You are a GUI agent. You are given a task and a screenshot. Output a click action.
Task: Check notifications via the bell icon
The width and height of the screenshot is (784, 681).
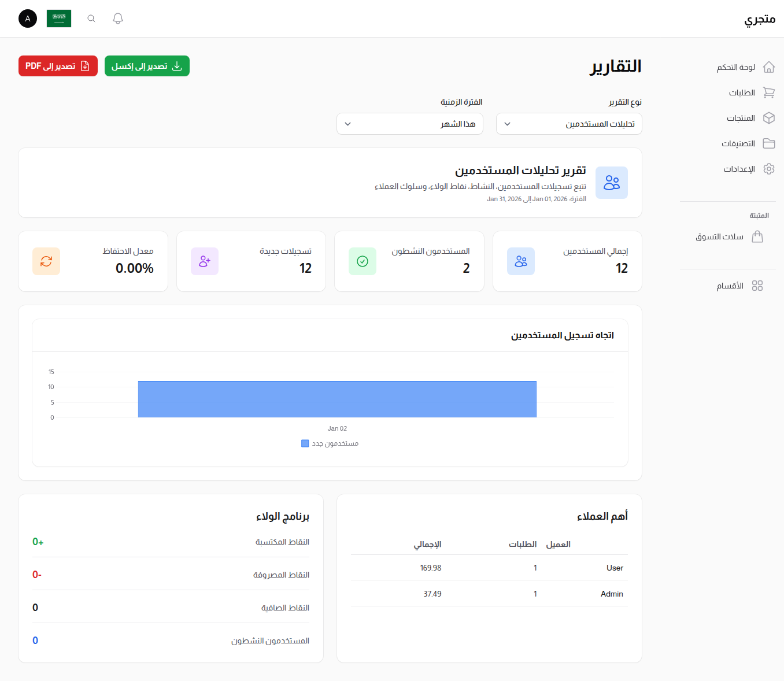tap(117, 18)
